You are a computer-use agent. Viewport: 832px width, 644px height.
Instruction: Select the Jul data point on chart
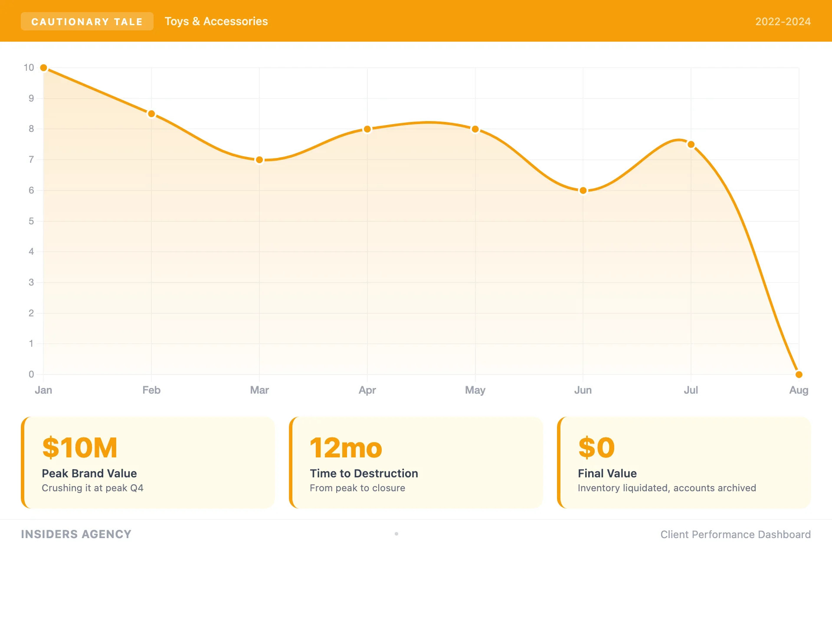pos(691,145)
